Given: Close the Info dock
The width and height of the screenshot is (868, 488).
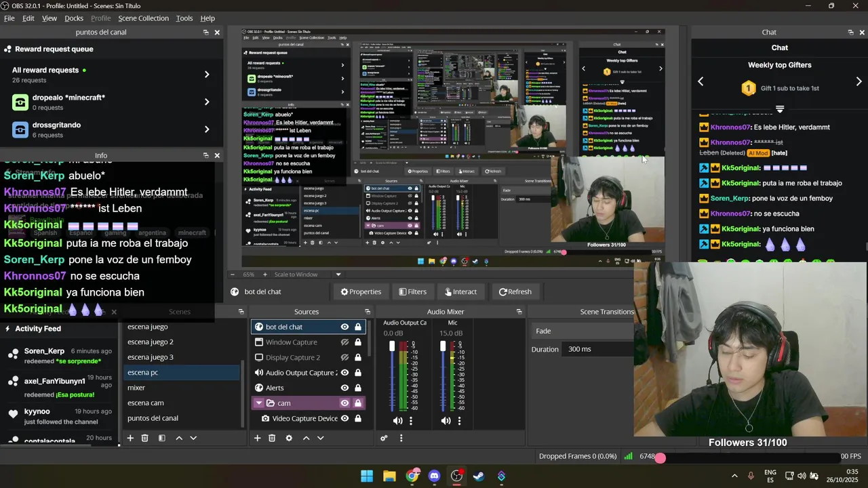Looking at the screenshot, I should tap(217, 155).
